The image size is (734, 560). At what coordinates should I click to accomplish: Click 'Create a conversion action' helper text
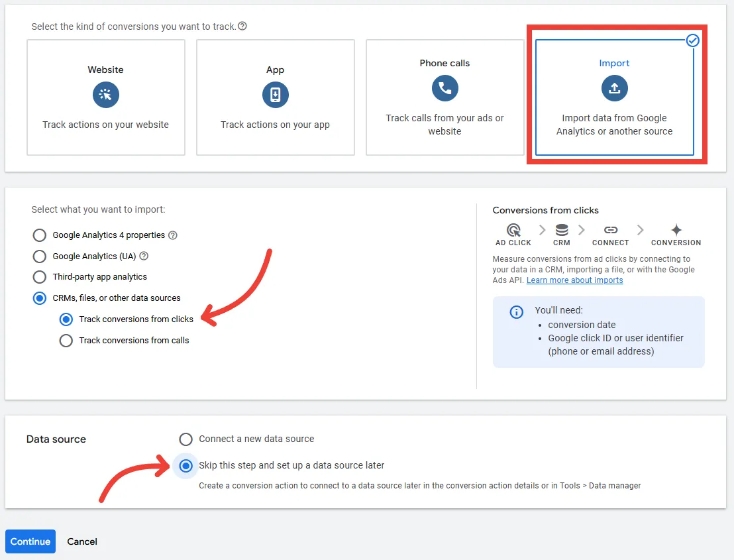pyautogui.click(x=420, y=486)
